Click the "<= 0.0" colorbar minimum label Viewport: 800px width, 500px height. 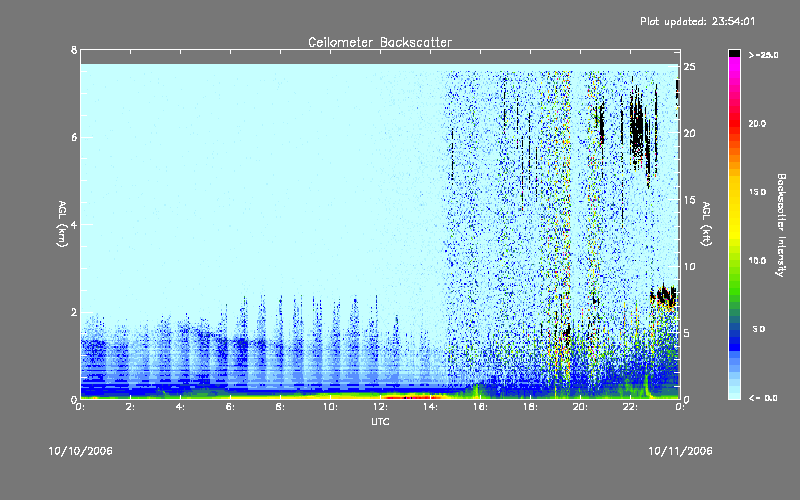[763, 398]
